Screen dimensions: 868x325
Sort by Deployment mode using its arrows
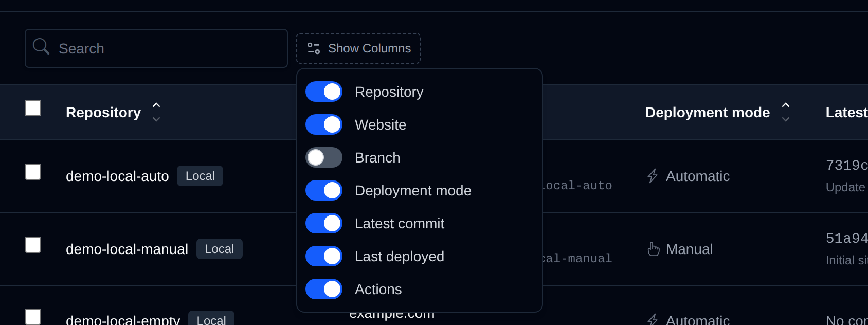pyautogui.click(x=786, y=112)
